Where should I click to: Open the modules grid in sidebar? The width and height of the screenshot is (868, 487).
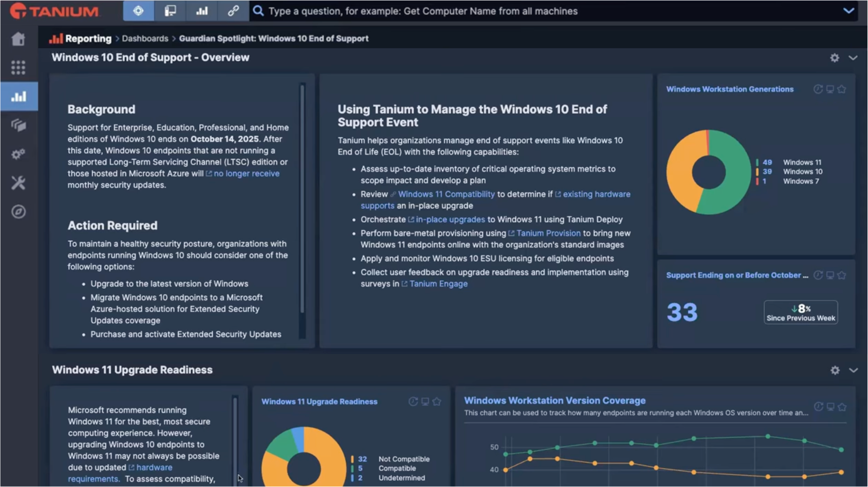point(18,67)
